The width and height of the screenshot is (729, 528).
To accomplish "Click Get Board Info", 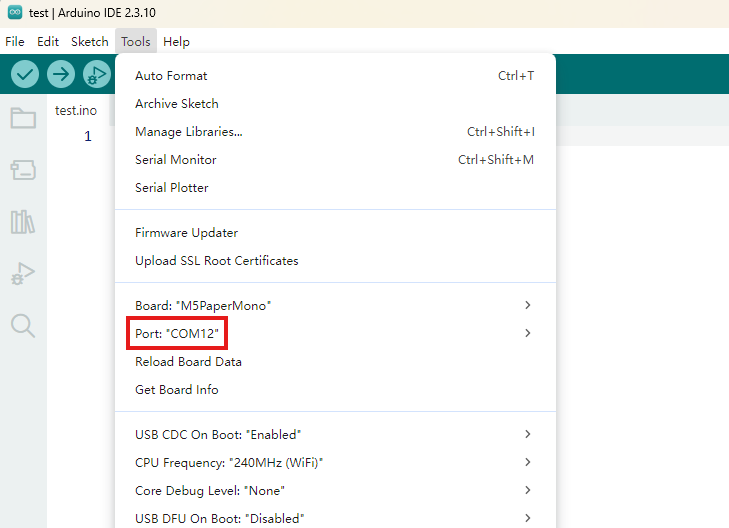I will pos(335,389).
